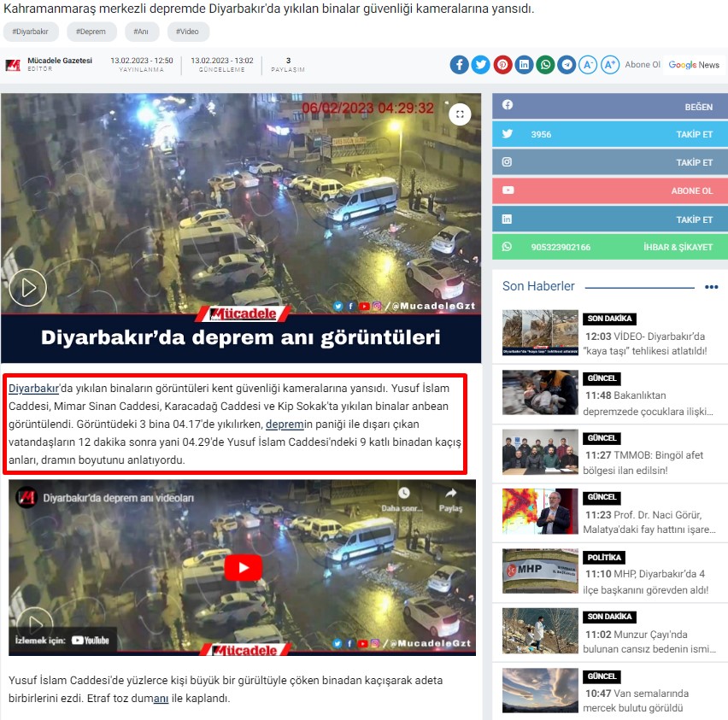Image resolution: width=728 pixels, height=720 pixels.
Task: Pin article using Pinterest icon
Action: [x=502, y=65]
